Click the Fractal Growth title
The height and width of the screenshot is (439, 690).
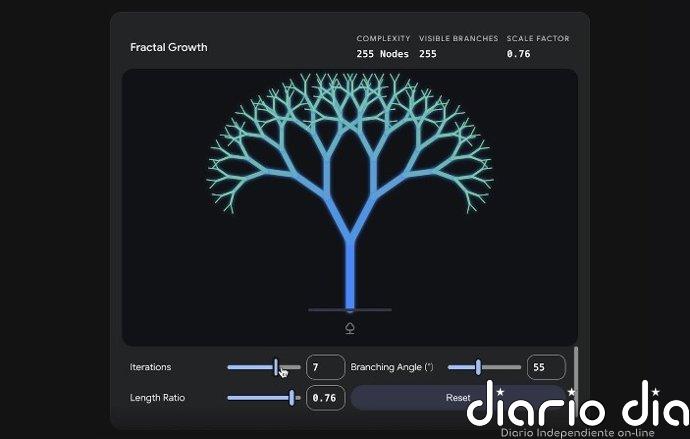169,47
